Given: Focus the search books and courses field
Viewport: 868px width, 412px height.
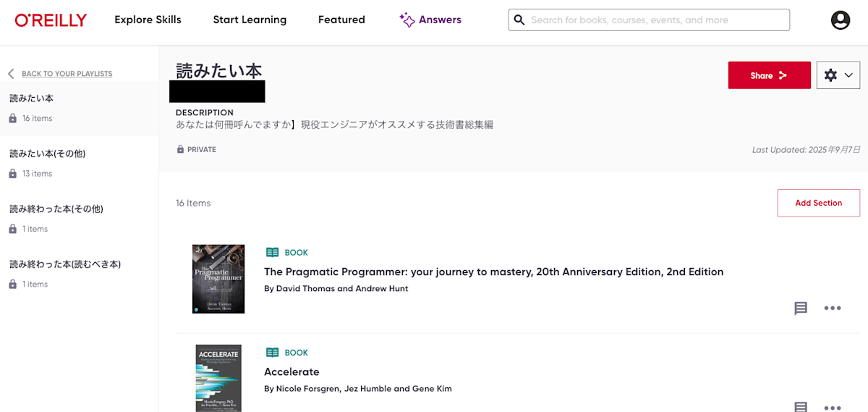Looking at the screenshot, I should (649, 20).
